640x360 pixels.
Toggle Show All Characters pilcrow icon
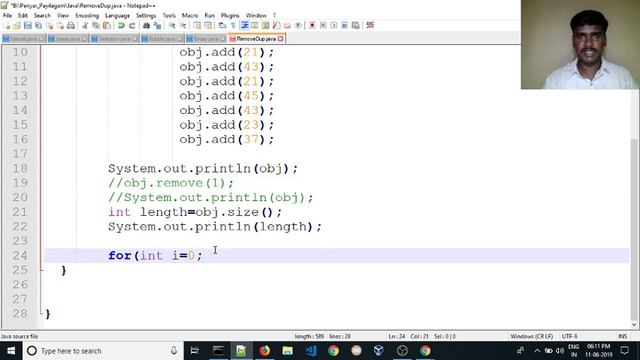(233, 25)
